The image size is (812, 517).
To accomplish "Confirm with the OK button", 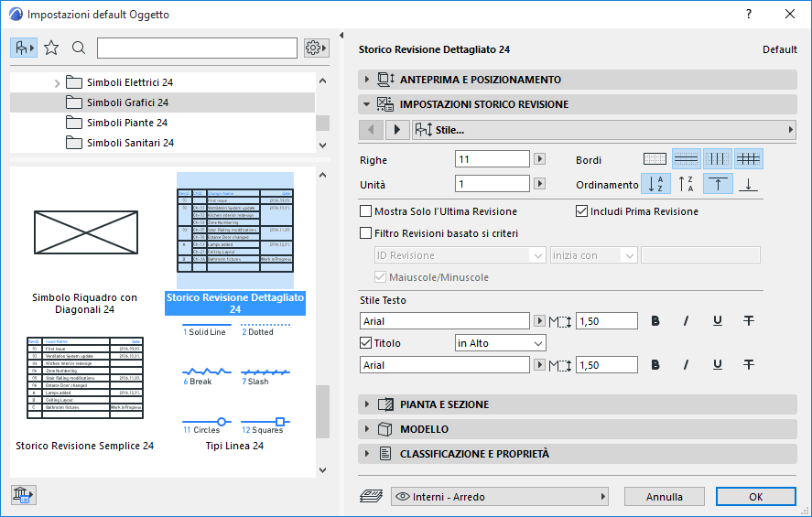I will [x=755, y=497].
